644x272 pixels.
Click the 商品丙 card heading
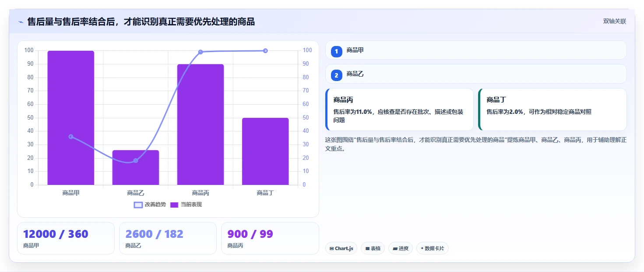[343, 100]
